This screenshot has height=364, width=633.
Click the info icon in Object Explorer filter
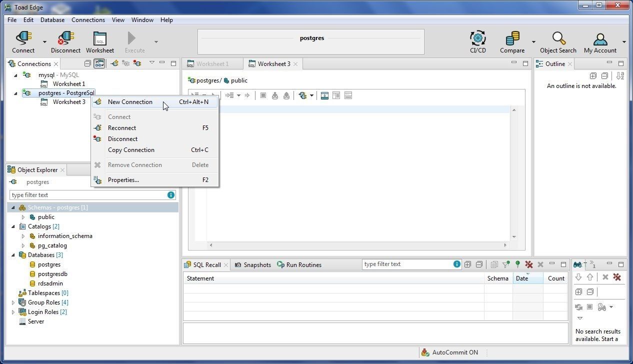click(x=171, y=195)
